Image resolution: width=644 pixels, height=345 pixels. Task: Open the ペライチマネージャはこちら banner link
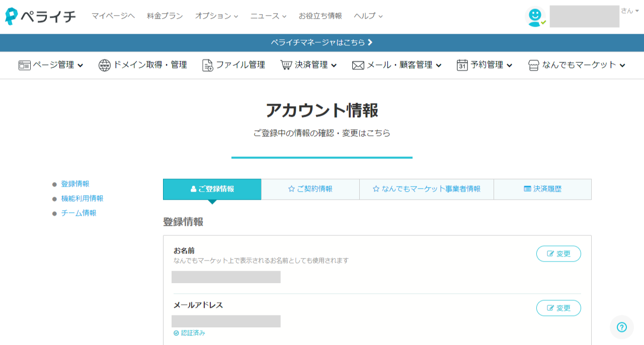[x=322, y=43]
